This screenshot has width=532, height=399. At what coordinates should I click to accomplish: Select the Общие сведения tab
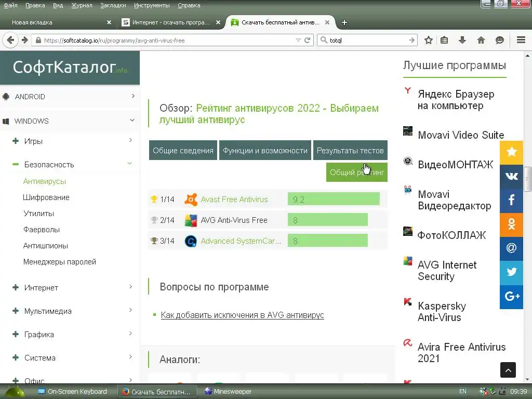183,150
